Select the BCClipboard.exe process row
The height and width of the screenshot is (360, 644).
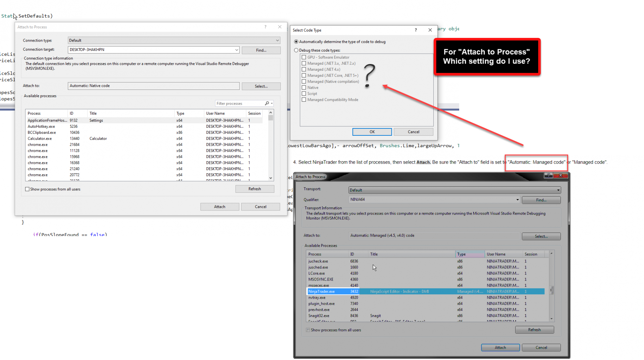[144, 133]
